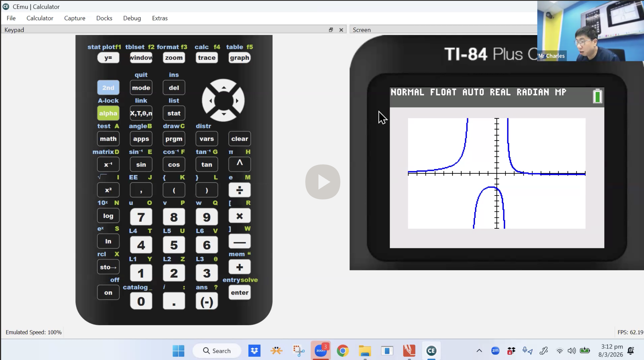Toggle the green alpha key
Image resolution: width=644 pixels, height=360 pixels.
(108, 113)
